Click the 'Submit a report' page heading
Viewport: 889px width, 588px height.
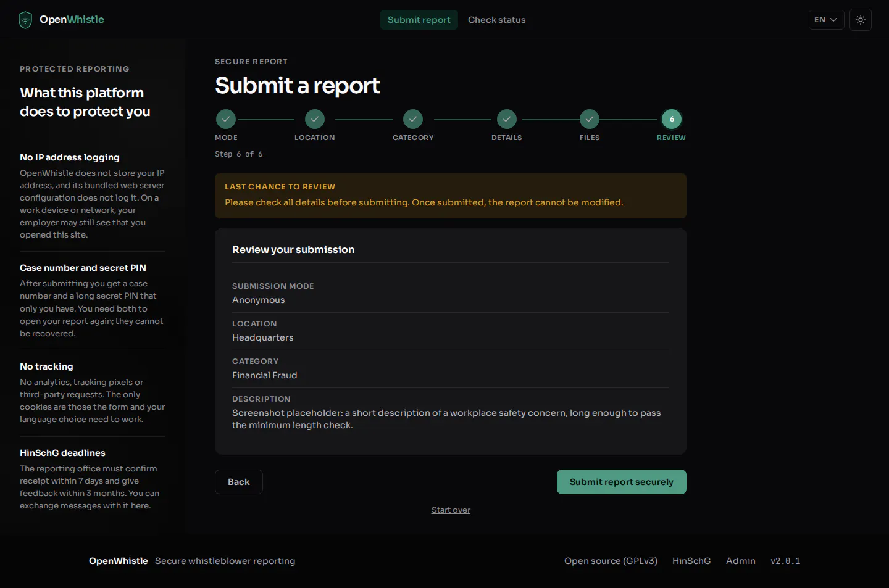(298, 85)
